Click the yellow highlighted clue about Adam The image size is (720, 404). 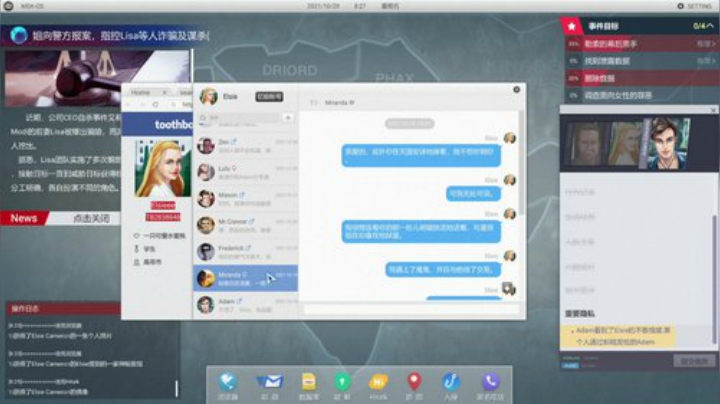(x=617, y=336)
